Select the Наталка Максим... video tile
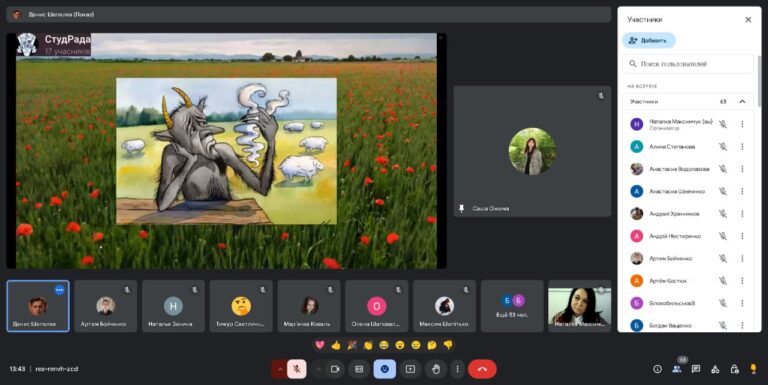768x385 pixels. coord(579,306)
